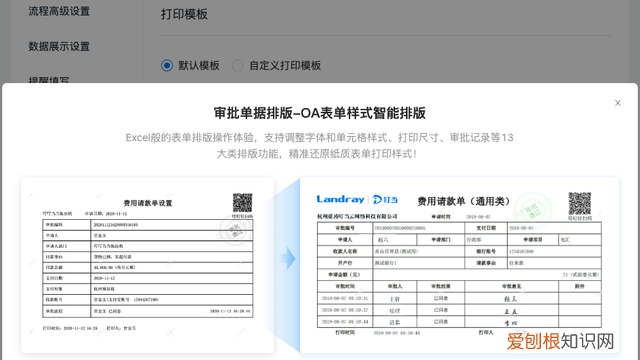The height and width of the screenshot is (360, 640).
Task: Click the QR code in left preview
Action: pyautogui.click(x=242, y=203)
